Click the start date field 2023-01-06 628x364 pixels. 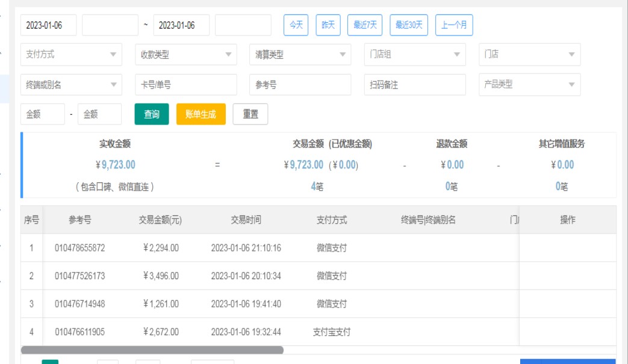pyautogui.click(x=49, y=25)
